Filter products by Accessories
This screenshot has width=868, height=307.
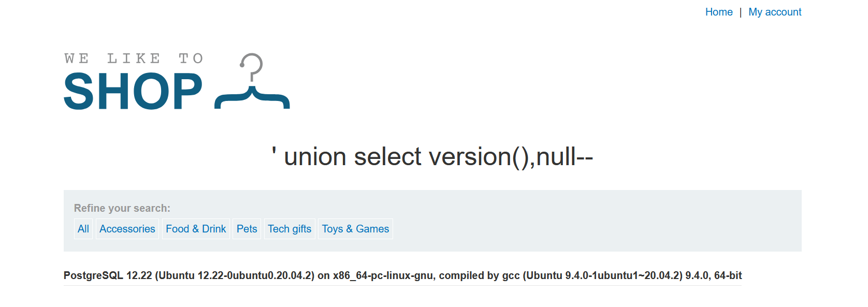127,229
